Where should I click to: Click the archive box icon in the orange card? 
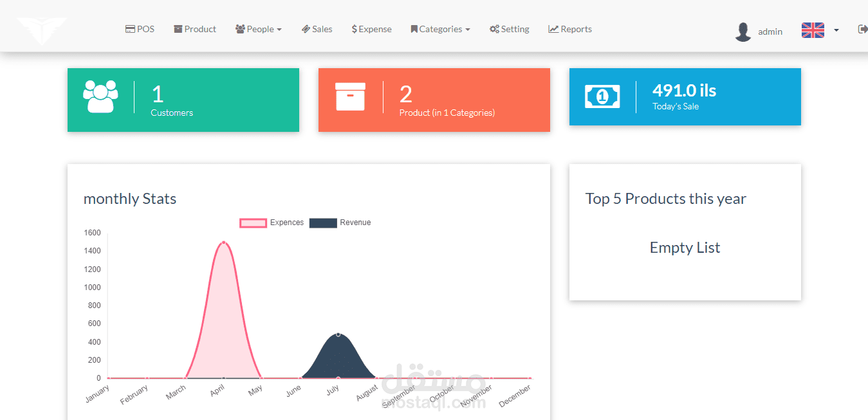tap(350, 96)
